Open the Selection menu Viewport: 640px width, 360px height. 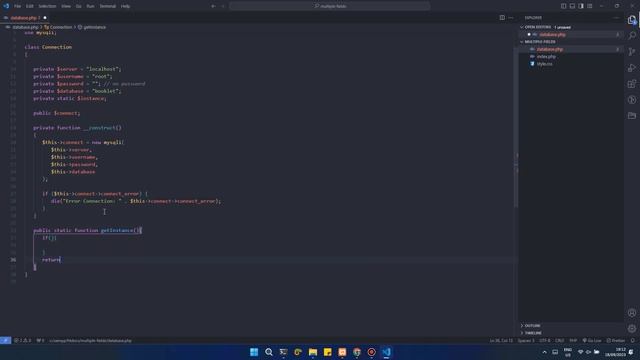pyautogui.click(x=47, y=6)
